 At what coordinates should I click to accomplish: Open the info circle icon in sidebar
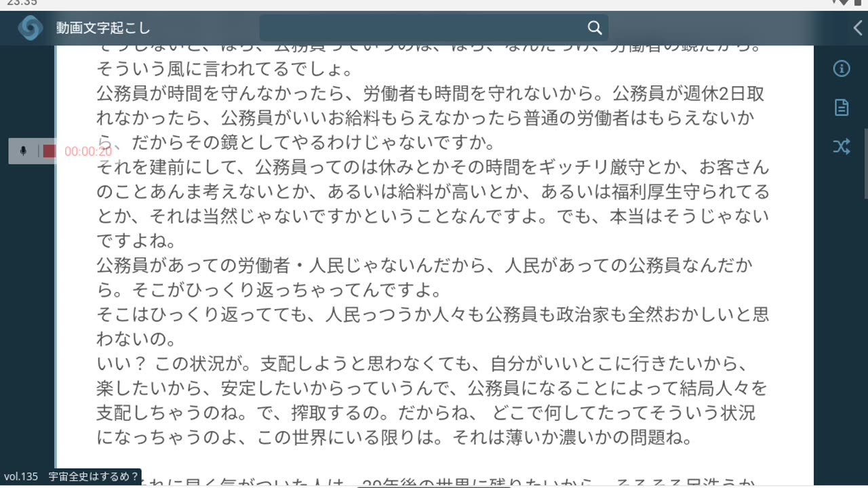coord(842,68)
